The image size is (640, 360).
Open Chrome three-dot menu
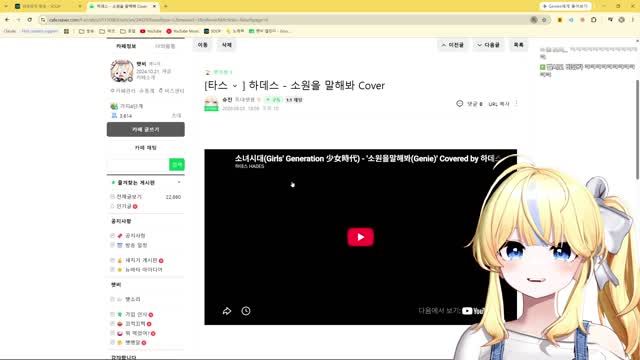pos(633,20)
